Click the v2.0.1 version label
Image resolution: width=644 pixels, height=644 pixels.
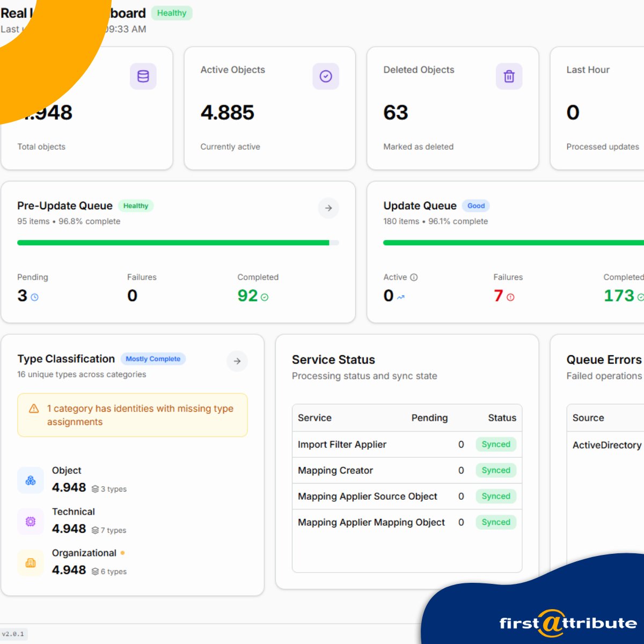pos(13,634)
